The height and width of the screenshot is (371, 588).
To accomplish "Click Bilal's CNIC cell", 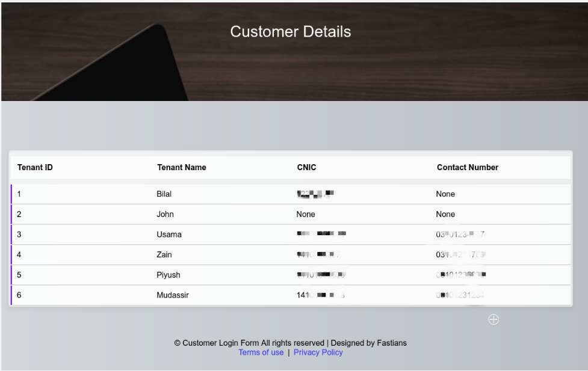I will tap(315, 194).
